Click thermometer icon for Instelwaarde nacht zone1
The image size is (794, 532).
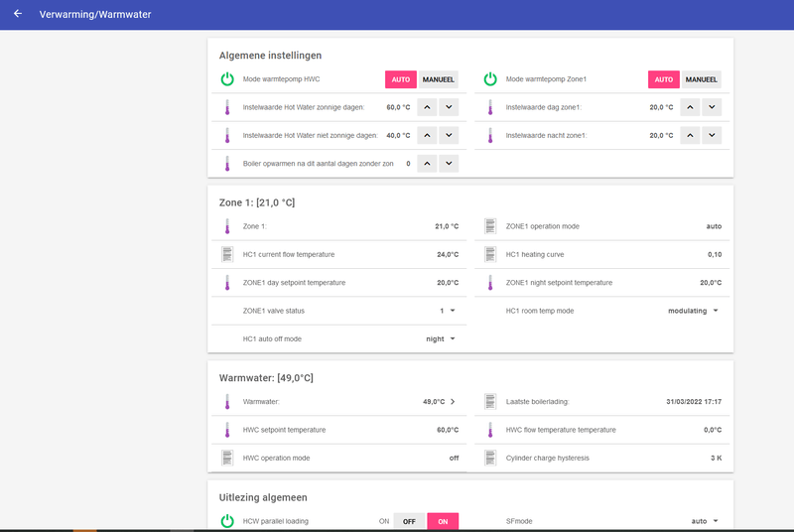pos(490,136)
